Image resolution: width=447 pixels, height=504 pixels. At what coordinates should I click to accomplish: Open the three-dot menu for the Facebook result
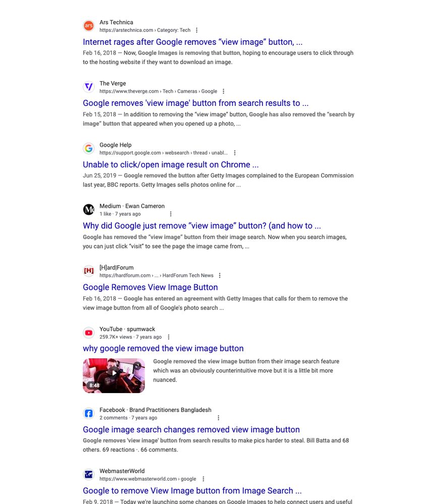point(219,418)
